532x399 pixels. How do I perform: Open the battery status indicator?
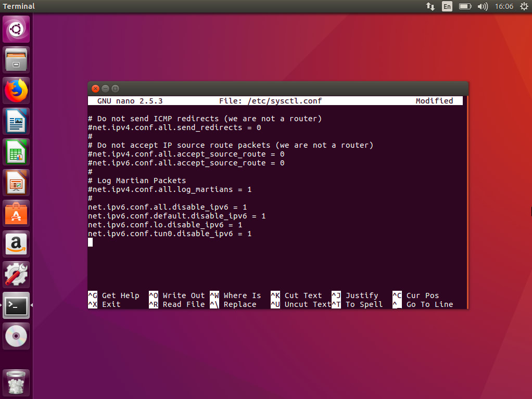465,6
